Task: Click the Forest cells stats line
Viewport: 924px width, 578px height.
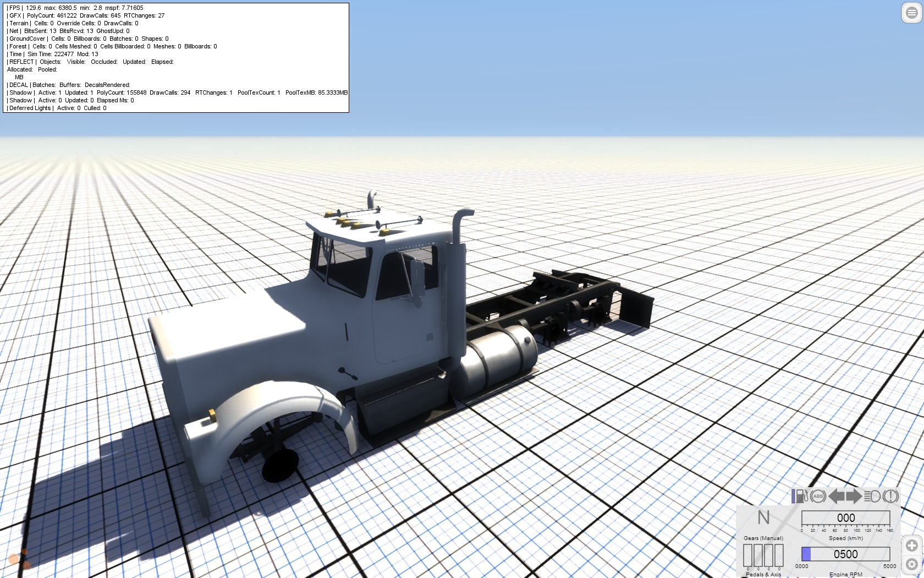Action: click(112, 46)
